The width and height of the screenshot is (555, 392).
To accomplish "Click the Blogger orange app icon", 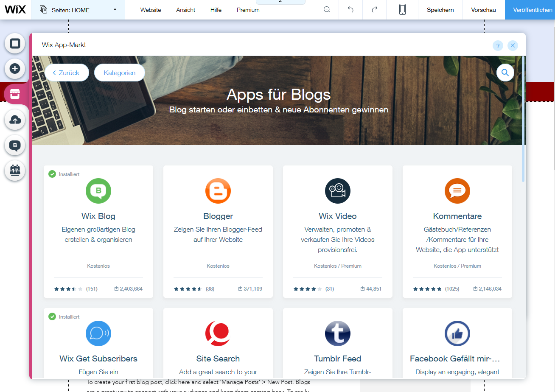I will 218,191.
